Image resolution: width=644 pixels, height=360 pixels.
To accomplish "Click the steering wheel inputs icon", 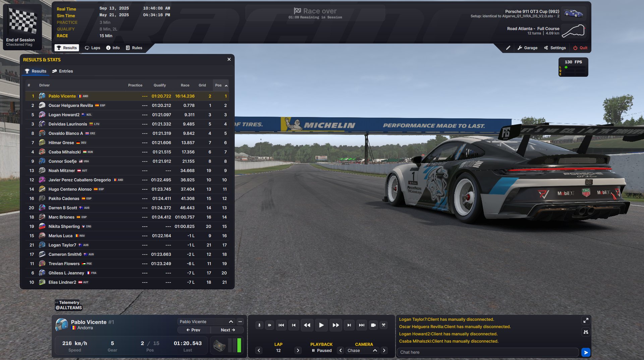I will click(219, 346).
